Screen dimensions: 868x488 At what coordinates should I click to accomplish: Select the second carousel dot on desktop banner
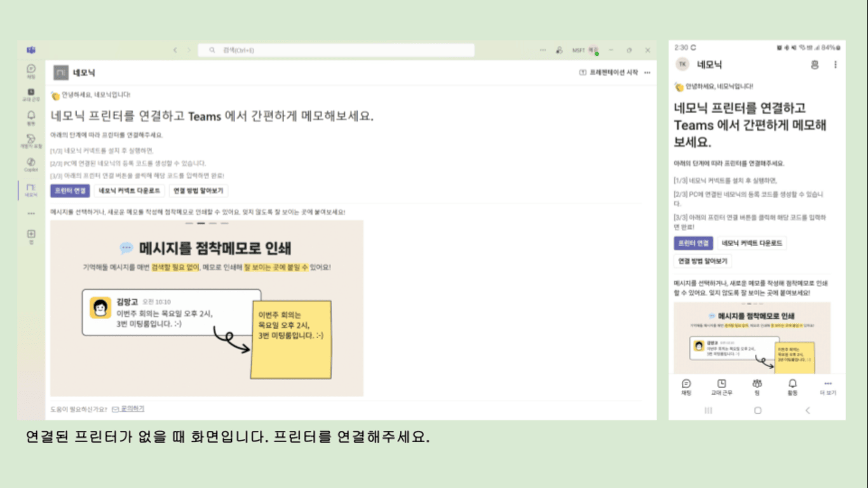[x=201, y=224]
